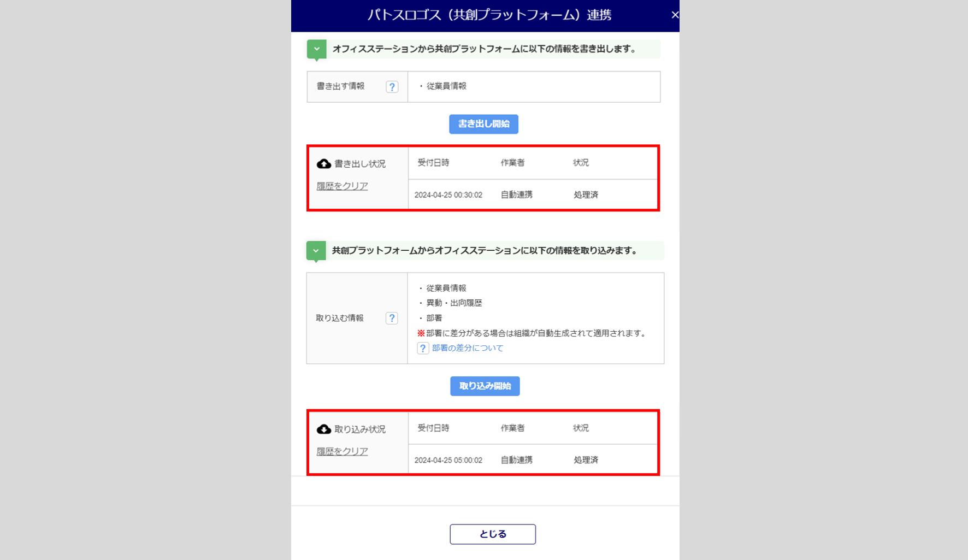Screen dimensions: 968x560
Task: Open help icon next to 取り込む情報
Action: point(392,318)
